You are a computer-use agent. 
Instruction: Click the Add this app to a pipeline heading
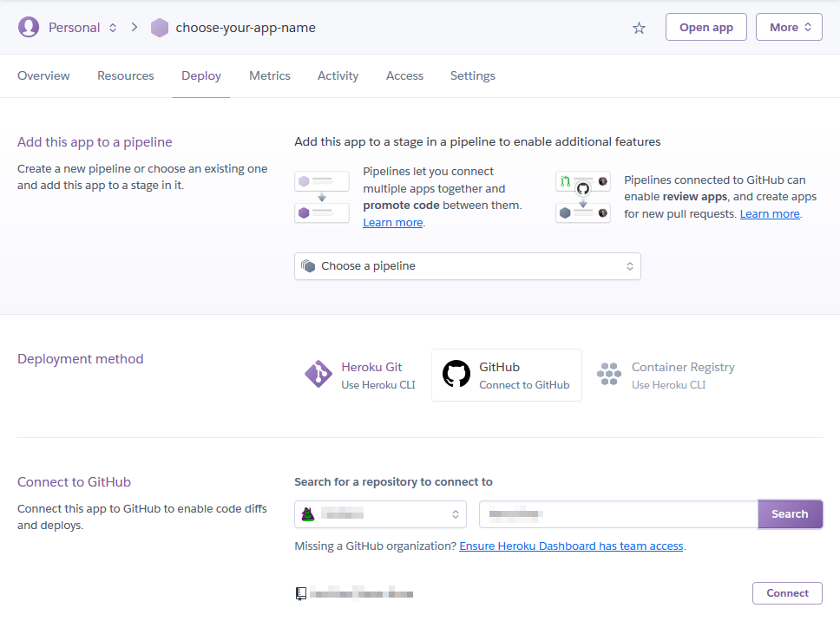(95, 142)
